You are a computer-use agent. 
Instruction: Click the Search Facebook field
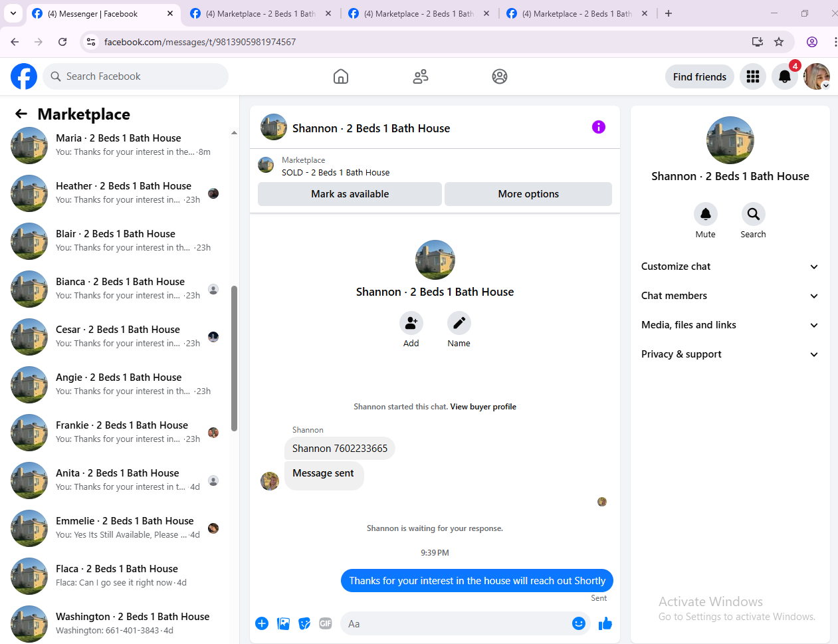click(x=136, y=76)
